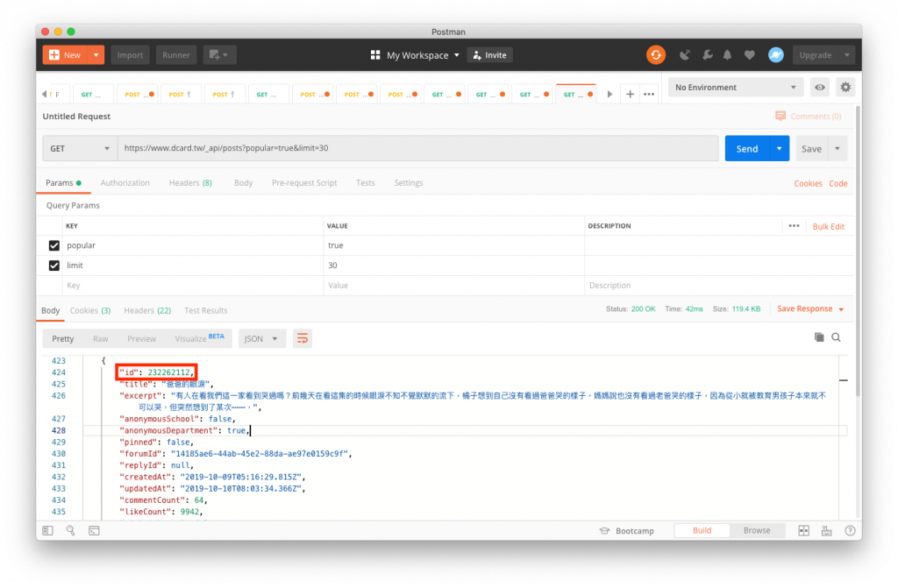
Task: Open the satellite capture requests icon
Action: [684, 55]
